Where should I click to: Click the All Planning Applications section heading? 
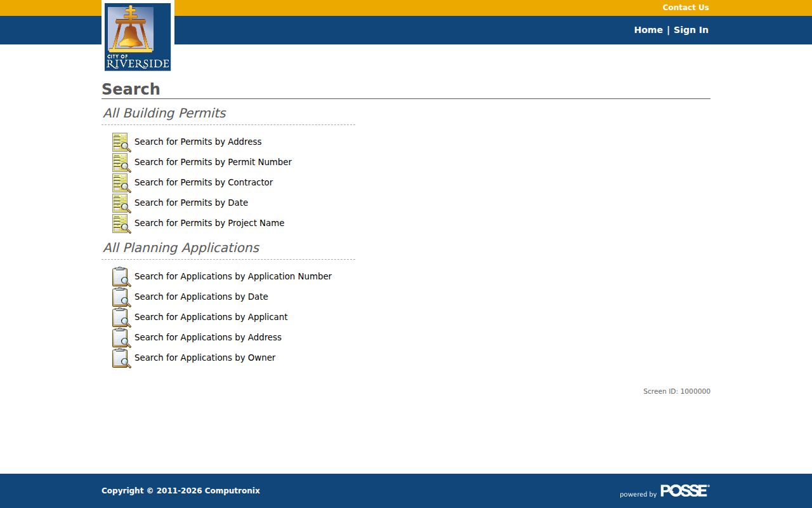pos(181,248)
